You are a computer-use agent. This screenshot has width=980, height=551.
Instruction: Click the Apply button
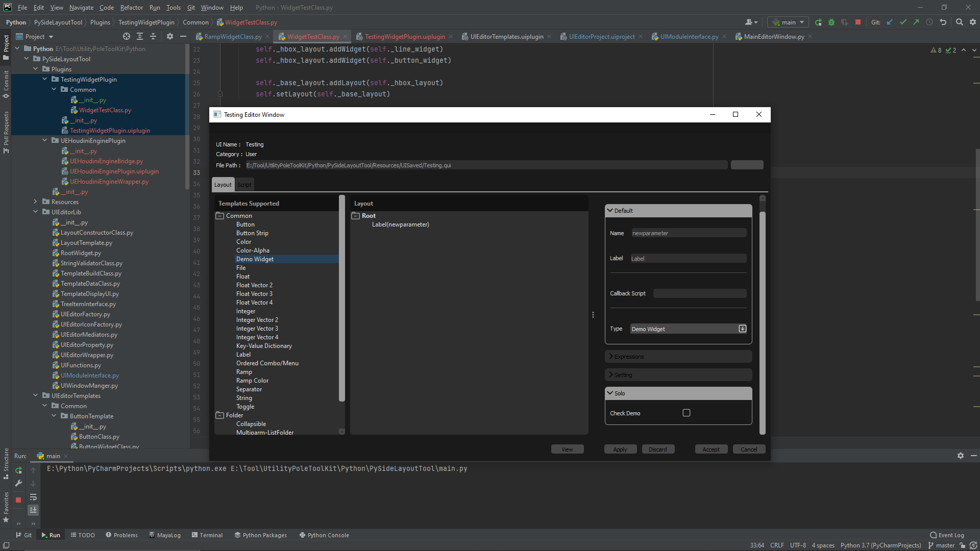coord(620,449)
